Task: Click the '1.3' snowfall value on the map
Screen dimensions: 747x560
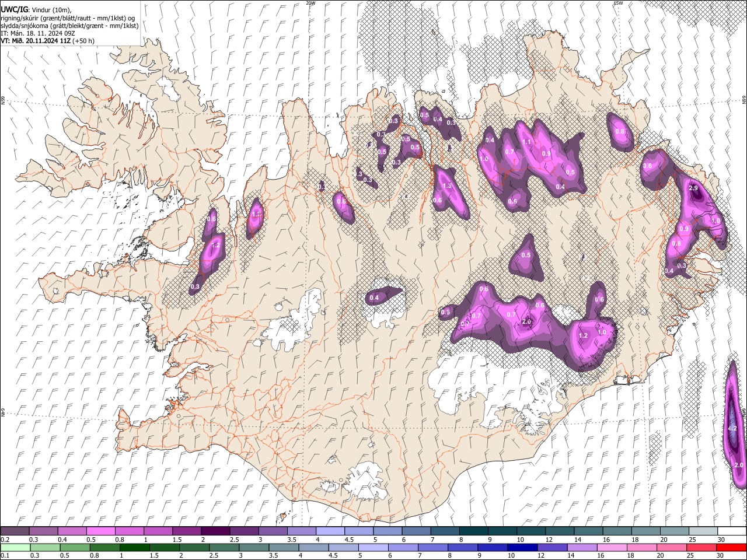Action: pos(448,185)
